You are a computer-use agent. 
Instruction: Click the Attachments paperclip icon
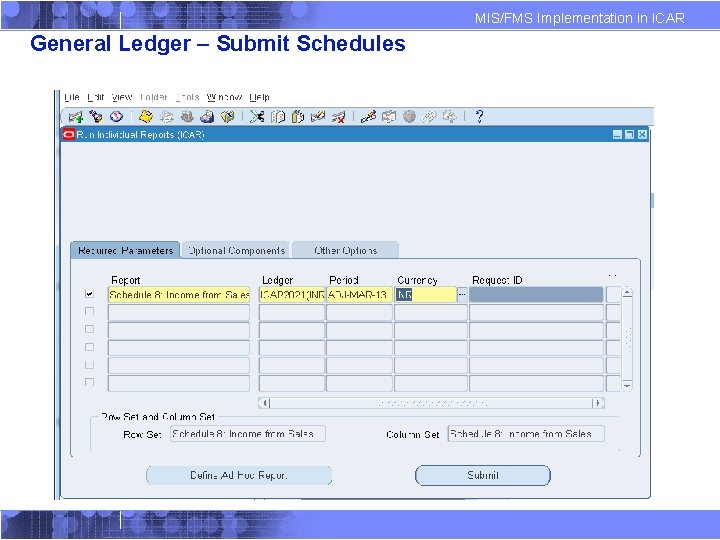tap(429, 117)
